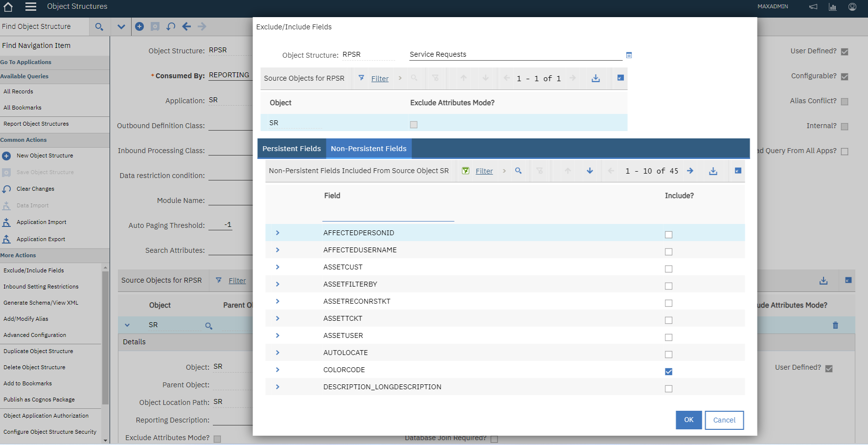Download the Non-Persistent Fields table
The height and width of the screenshot is (445, 868).
pos(713,171)
